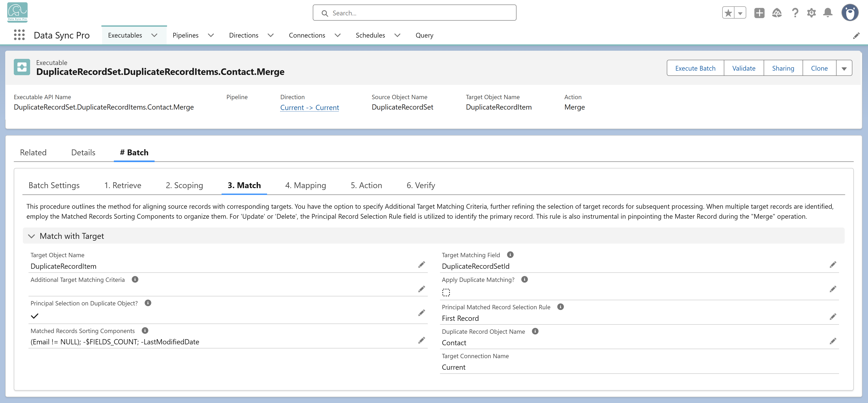Edit the Target Matching Field

click(x=833, y=264)
